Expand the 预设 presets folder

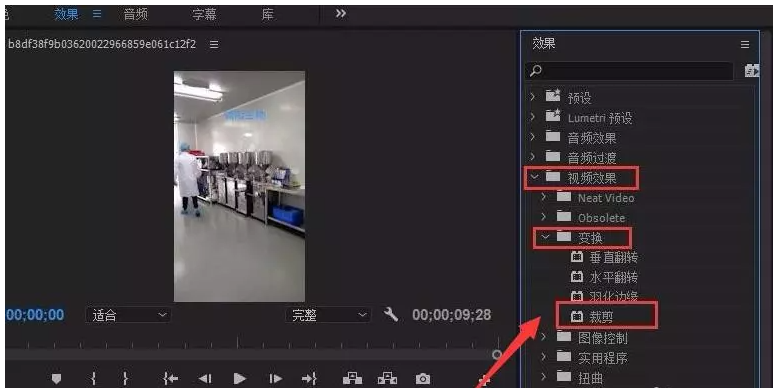(x=533, y=97)
